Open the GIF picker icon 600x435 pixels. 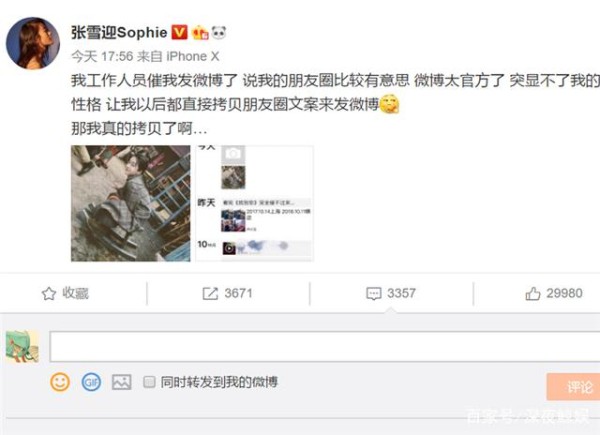click(x=91, y=382)
